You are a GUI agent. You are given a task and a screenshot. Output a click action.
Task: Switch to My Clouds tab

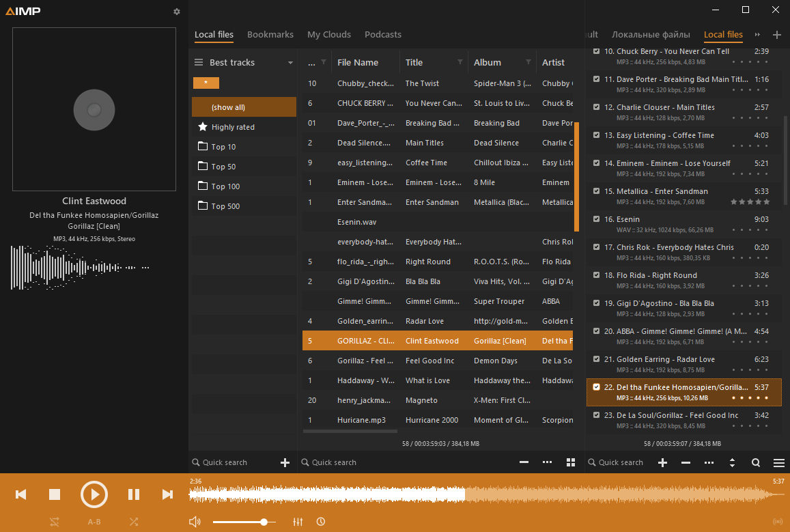tap(329, 34)
